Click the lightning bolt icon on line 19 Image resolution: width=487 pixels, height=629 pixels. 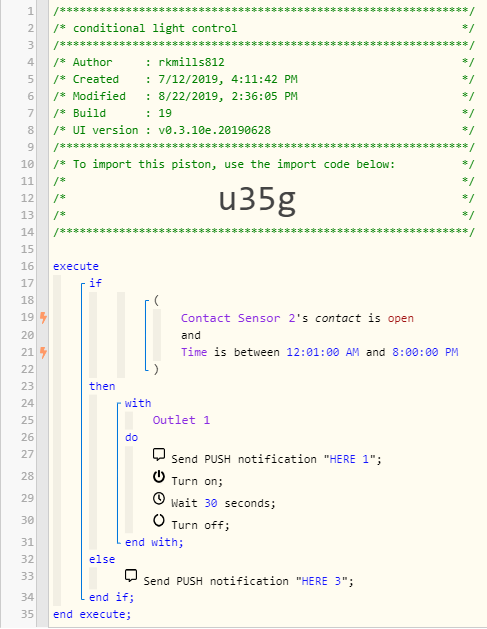tap(43, 318)
